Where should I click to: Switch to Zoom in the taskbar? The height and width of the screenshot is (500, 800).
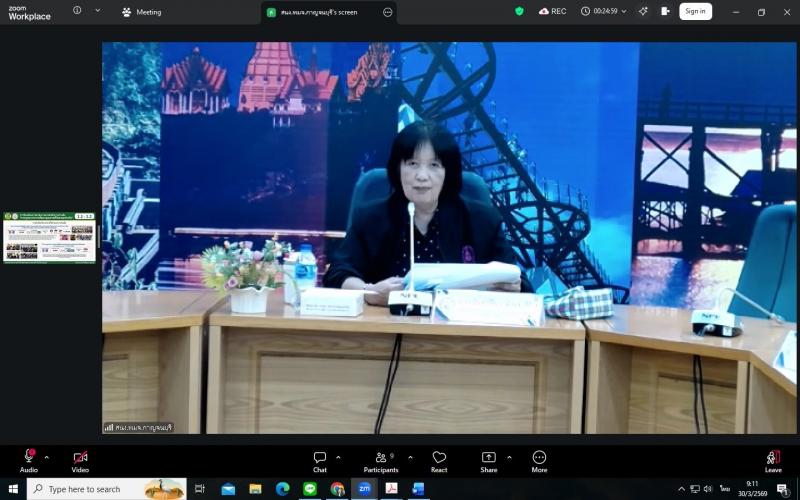(364, 489)
